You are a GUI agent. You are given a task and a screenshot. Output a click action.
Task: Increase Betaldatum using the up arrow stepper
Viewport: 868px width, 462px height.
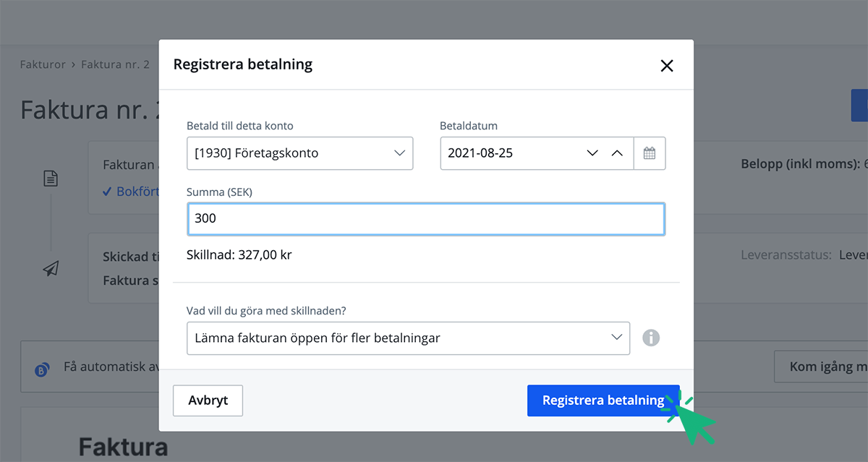tap(618, 153)
